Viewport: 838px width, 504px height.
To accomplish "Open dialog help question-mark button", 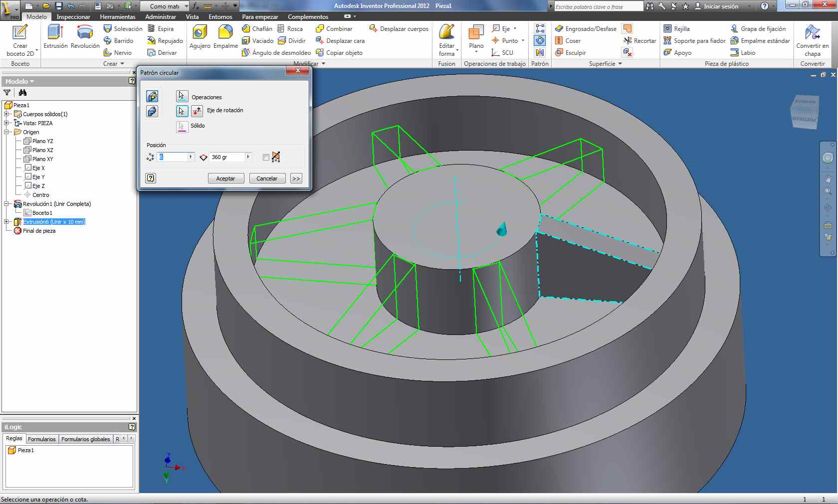I will click(151, 178).
